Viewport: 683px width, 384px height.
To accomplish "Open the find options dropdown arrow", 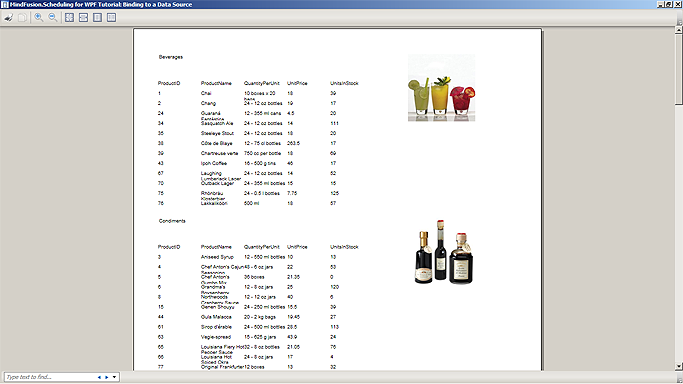I will (114, 377).
